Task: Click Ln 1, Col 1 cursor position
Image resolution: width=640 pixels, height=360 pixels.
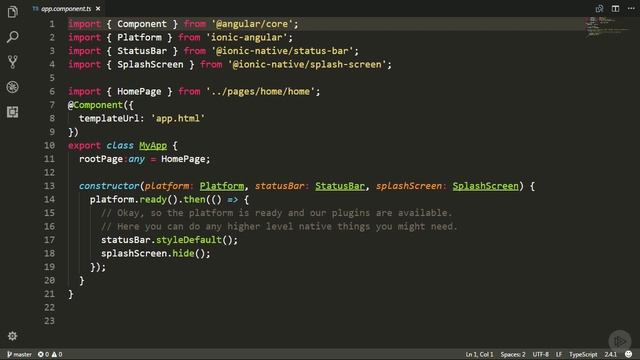Action: coord(479,354)
